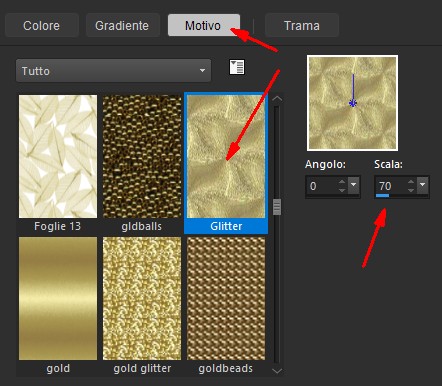Select the Foglie 13 pattern thumbnail
This screenshot has height=386, width=442.
(58, 157)
